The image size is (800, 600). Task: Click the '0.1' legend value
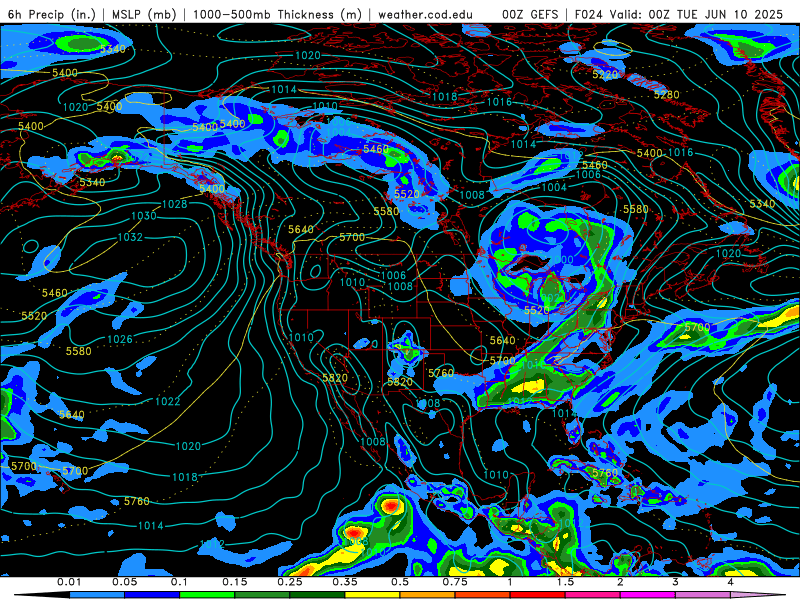point(179,582)
